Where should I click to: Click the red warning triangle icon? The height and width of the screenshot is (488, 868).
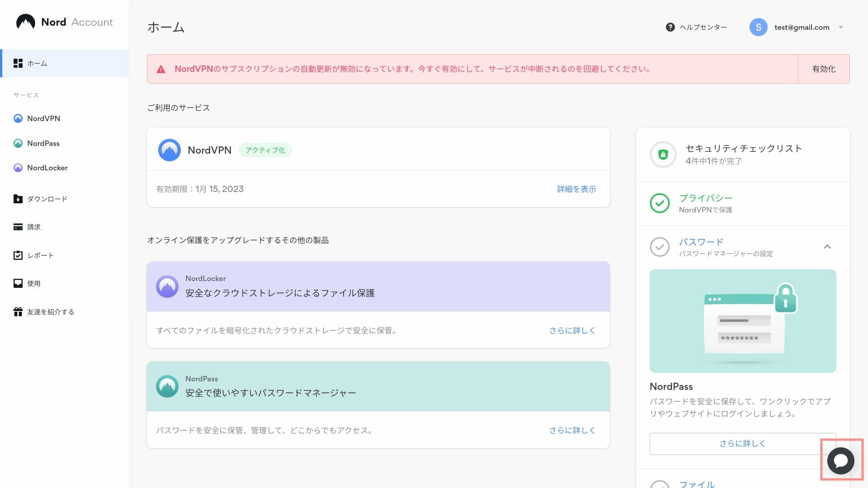pyautogui.click(x=161, y=69)
